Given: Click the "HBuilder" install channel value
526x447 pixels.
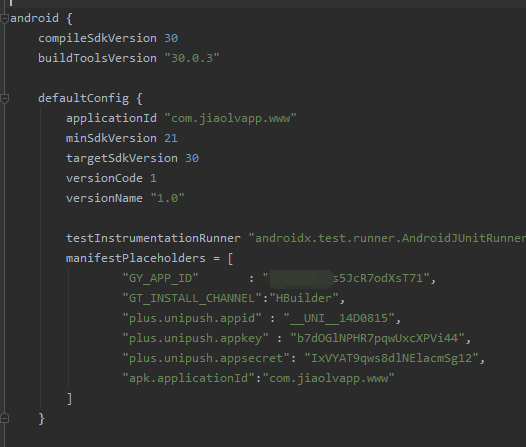Looking at the screenshot, I should coord(304,298).
